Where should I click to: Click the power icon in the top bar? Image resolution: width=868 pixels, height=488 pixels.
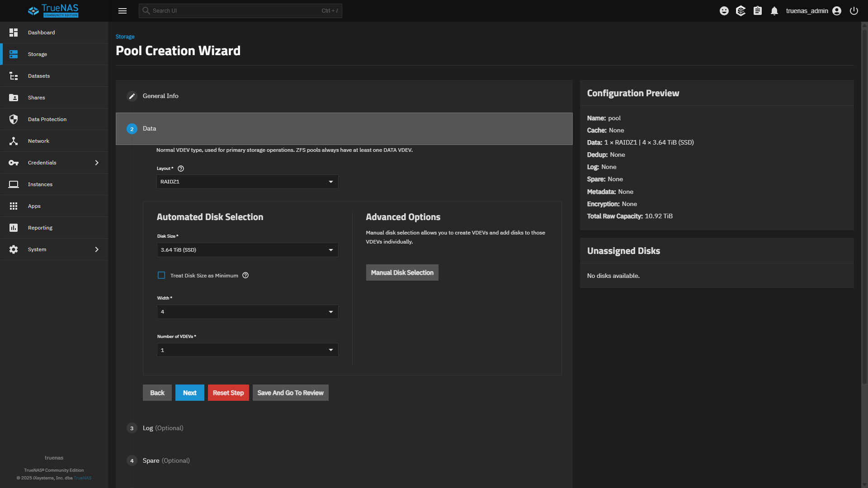[854, 11]
